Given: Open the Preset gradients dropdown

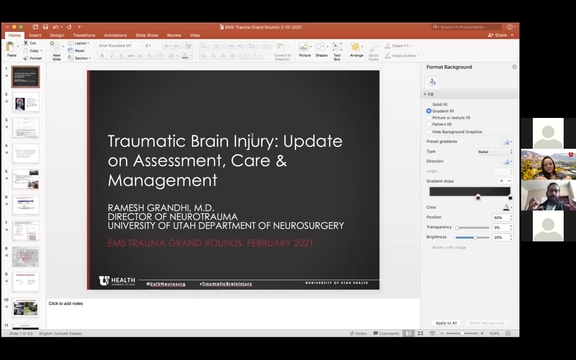Looking at the screenshot, I should tap(507, 142).
